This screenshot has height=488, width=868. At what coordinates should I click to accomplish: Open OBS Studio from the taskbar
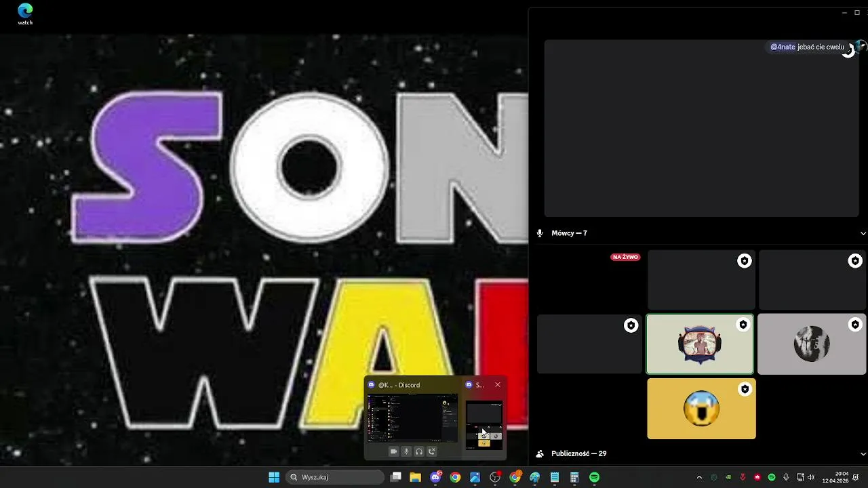point(495,477)
